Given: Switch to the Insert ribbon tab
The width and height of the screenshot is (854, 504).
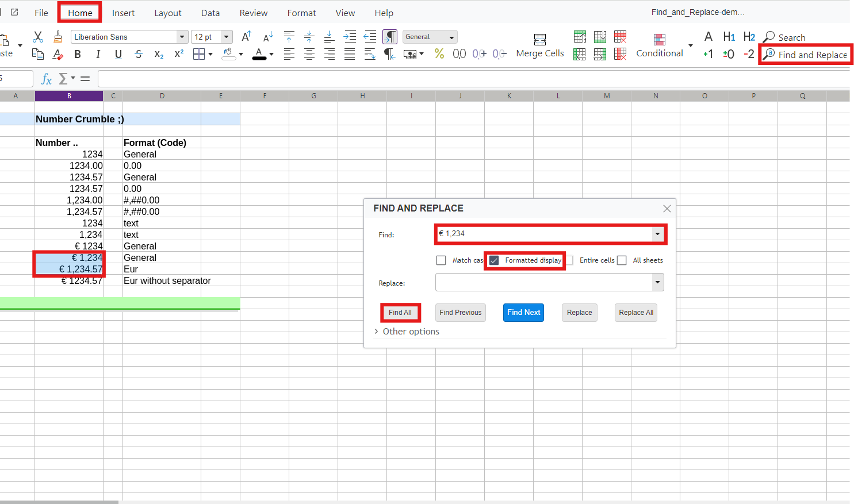Looking at the screenshot, I should [123, 13].
